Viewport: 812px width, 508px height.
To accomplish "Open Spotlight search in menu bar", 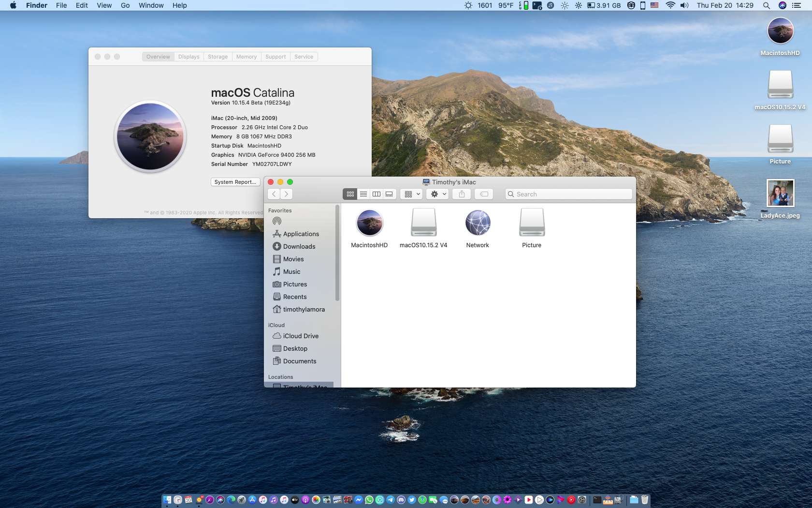I will click(x=766, y=5).
